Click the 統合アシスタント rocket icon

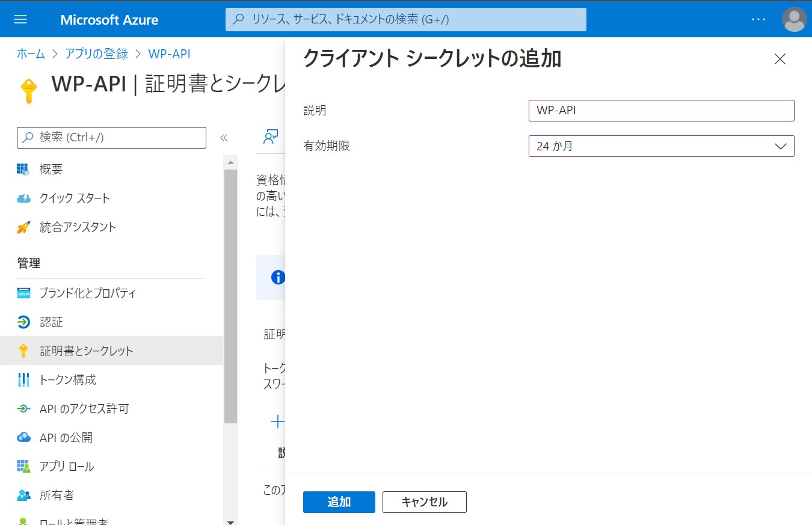[x=23, y=227]
